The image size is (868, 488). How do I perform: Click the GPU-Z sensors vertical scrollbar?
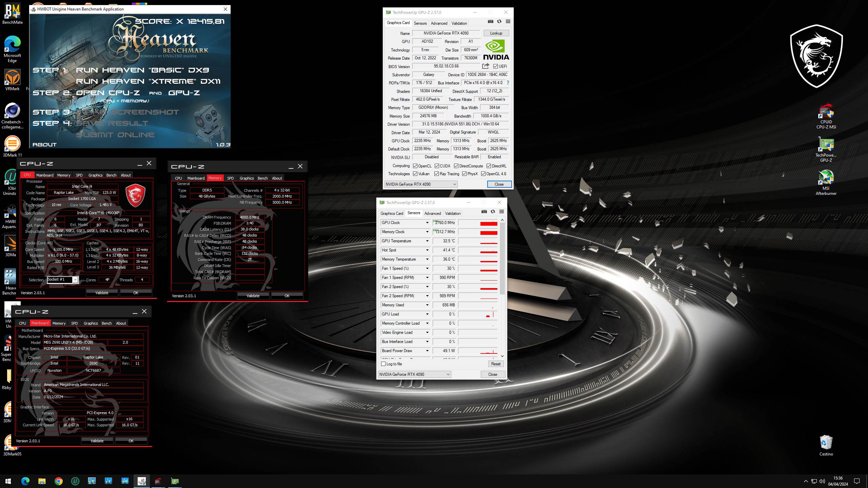click(502, 259)
